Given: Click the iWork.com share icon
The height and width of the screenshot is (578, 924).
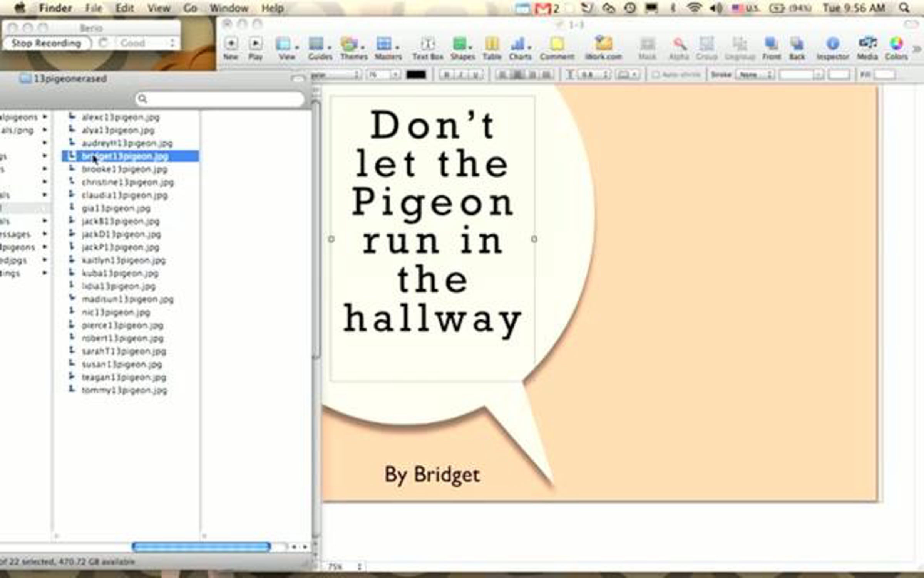Looking at the screenshot, I should (603, 43).
